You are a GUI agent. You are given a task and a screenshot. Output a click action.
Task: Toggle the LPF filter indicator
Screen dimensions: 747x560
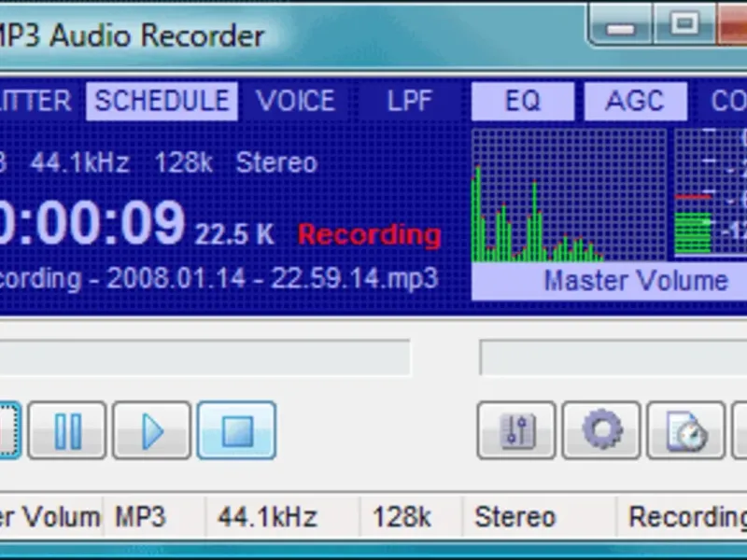[x=410, y=101]
